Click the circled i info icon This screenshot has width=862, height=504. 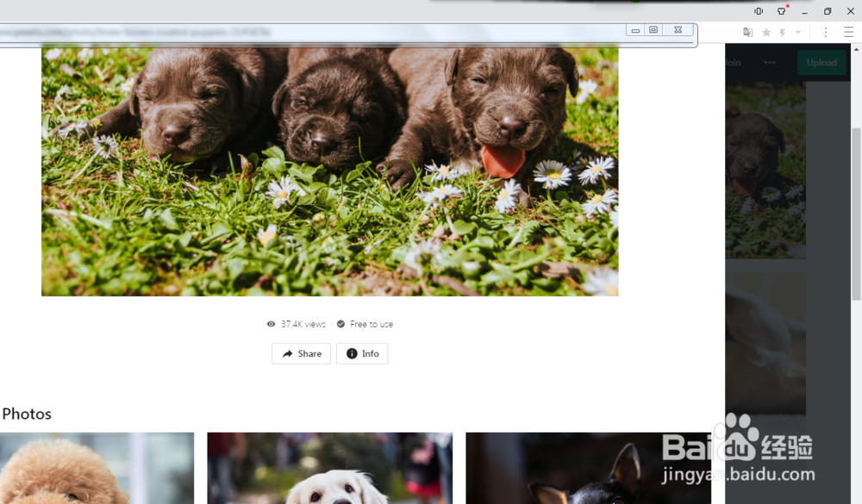(352, 353)
